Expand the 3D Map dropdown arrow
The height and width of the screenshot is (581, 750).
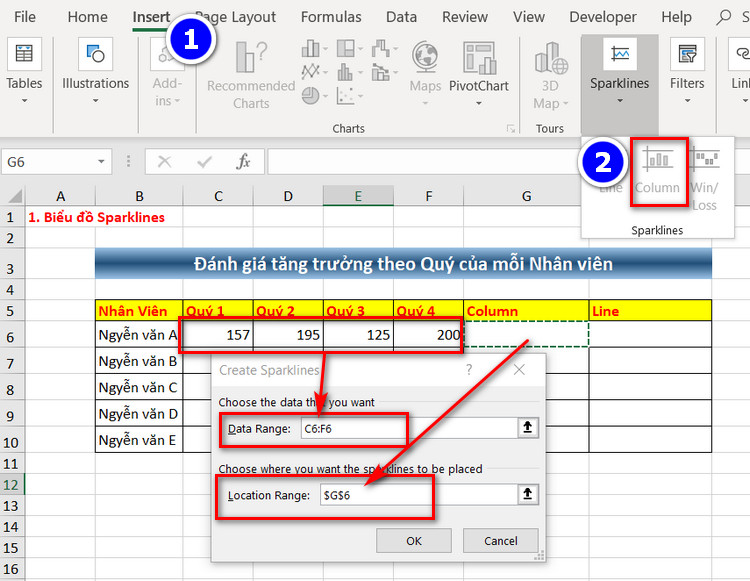pos(565,103)
